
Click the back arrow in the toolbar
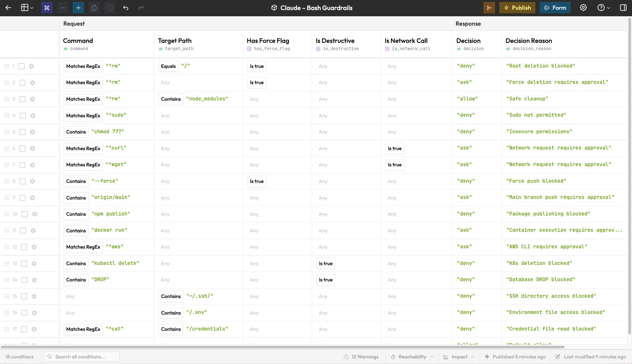point(8,7)
